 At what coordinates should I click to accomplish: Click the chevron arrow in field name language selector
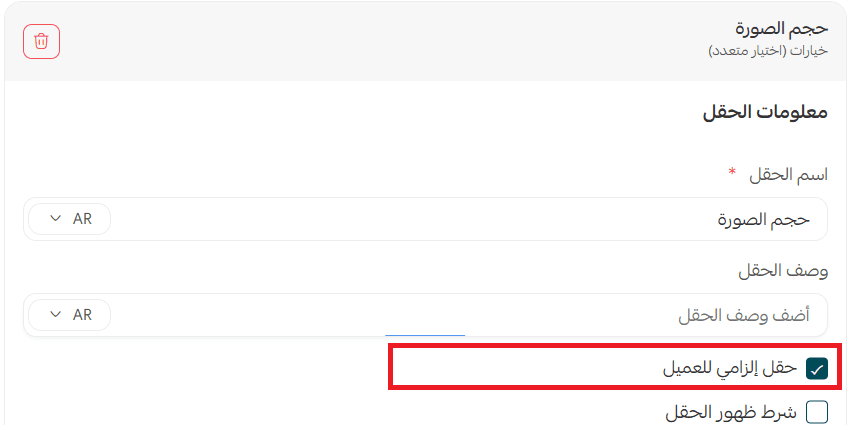click(53, 219)
